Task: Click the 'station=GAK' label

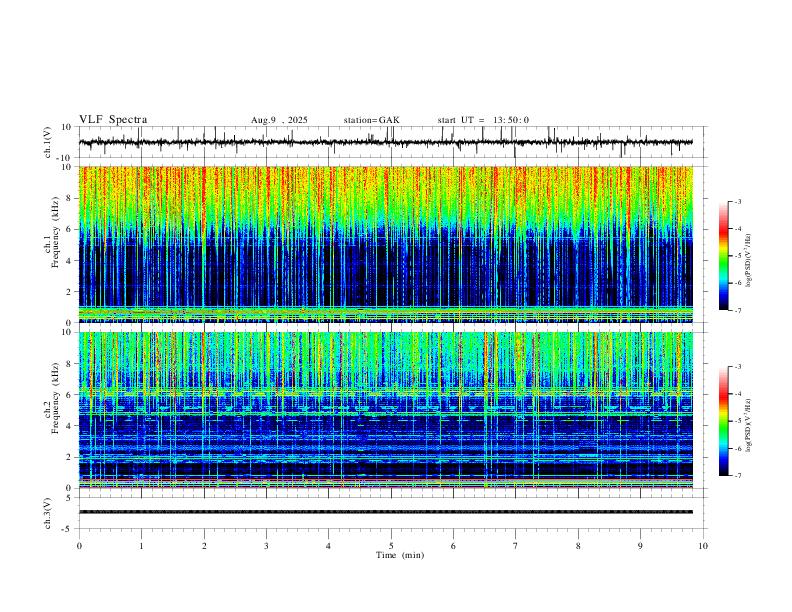Action: tap(371, 120)
